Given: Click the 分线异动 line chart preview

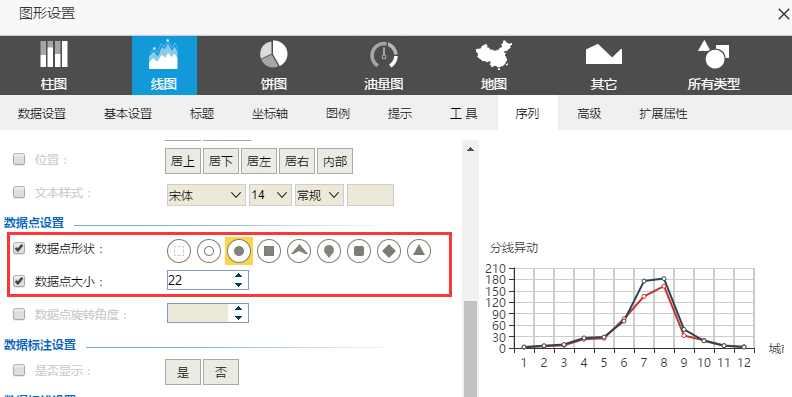Looking at the screenshot, I should coord(634,307).
